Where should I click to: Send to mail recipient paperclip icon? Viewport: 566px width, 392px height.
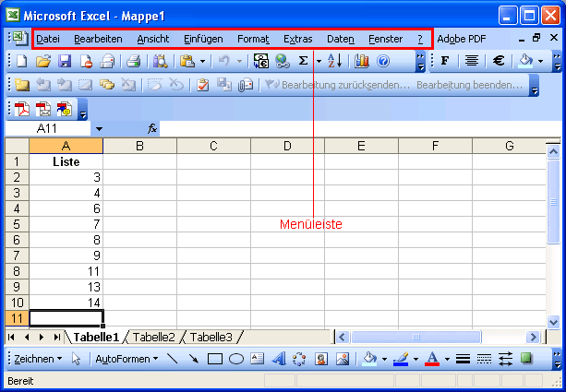click(x=246, y=85)
